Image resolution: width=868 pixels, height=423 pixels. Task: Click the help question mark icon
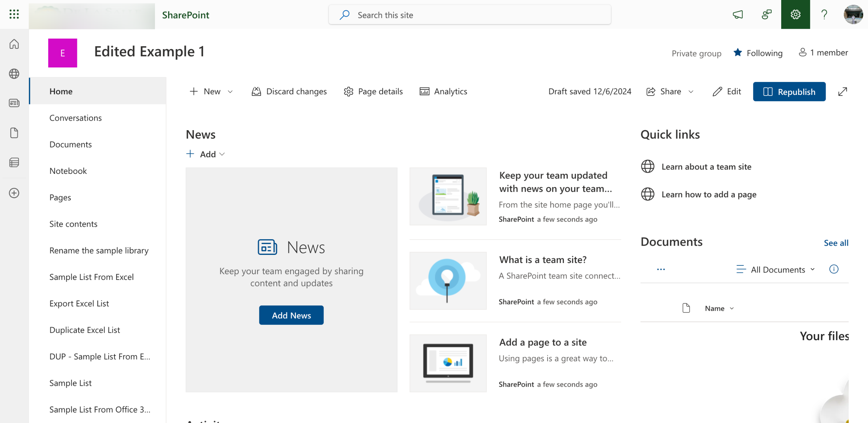click(x=824, y=15)
